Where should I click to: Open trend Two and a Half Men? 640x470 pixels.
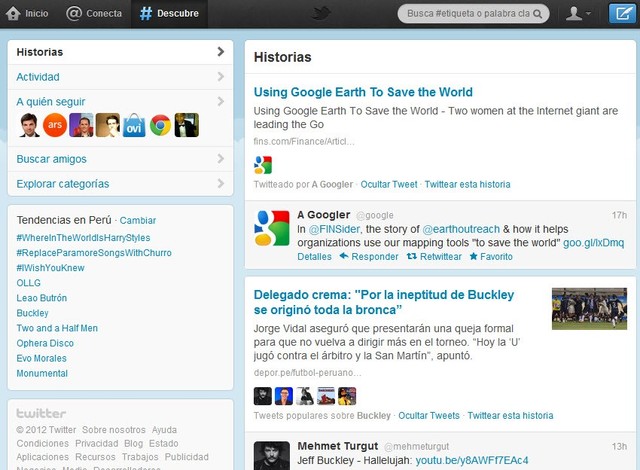(x=57, y=328)
